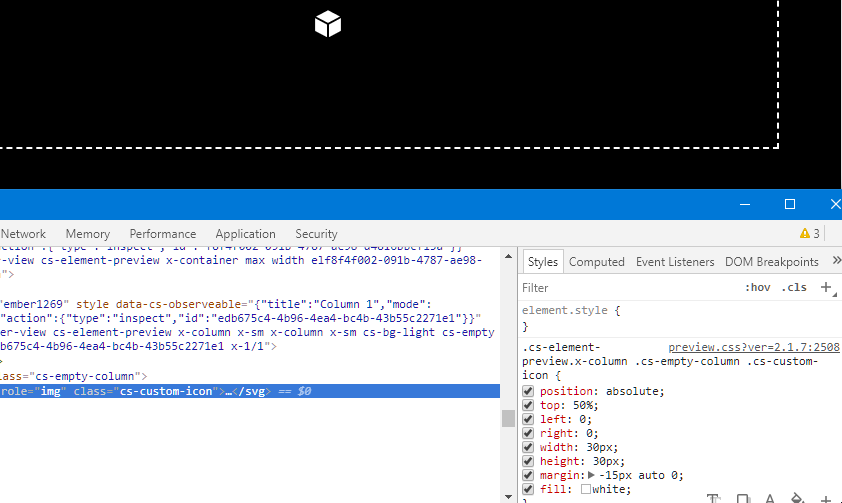Viewport: 842px width, 503px height.
Task: Toggle off the fill: white property
Action: pyautogui.click(x=528, y=489)
